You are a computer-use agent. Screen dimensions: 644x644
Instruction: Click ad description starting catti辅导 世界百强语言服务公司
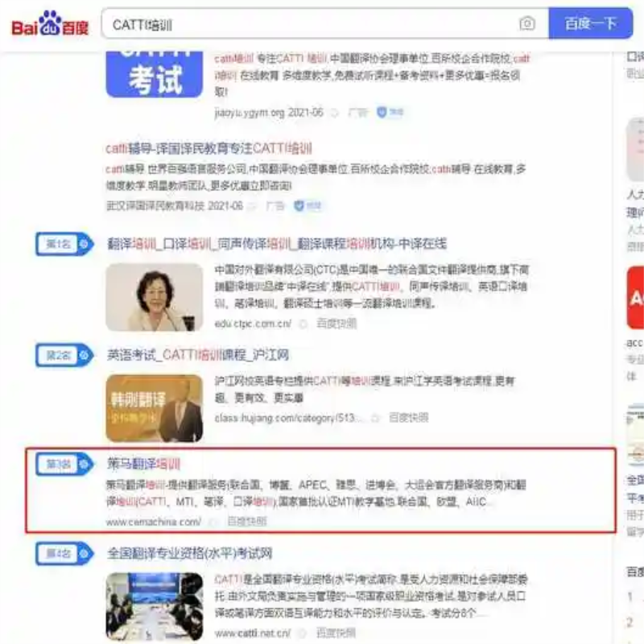316,177
